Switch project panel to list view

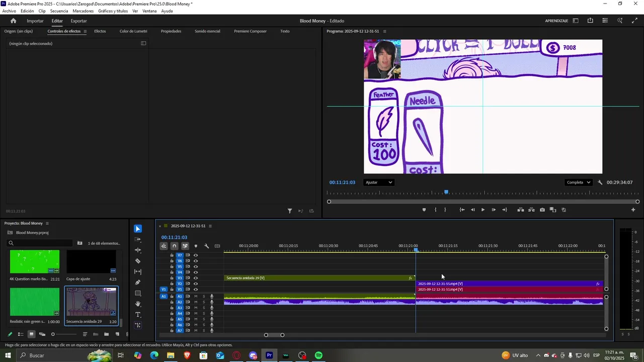[x=21, y=334]
